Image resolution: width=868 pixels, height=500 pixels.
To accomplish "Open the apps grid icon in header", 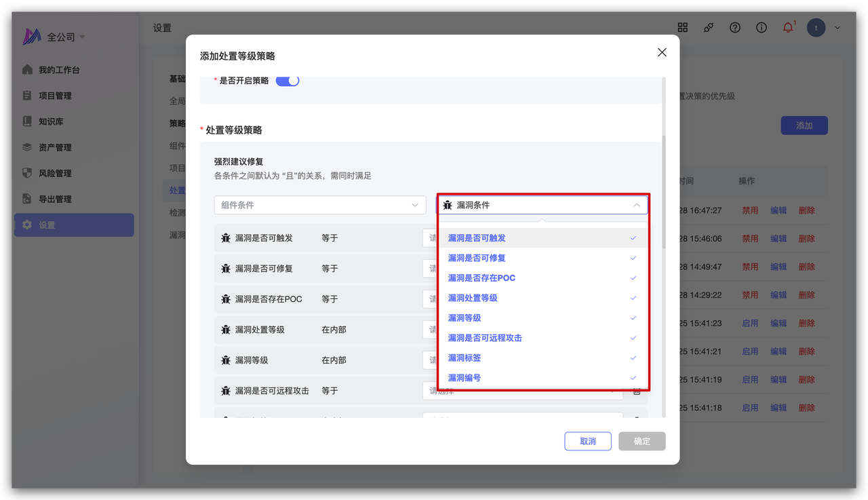I will coord(683,28).
